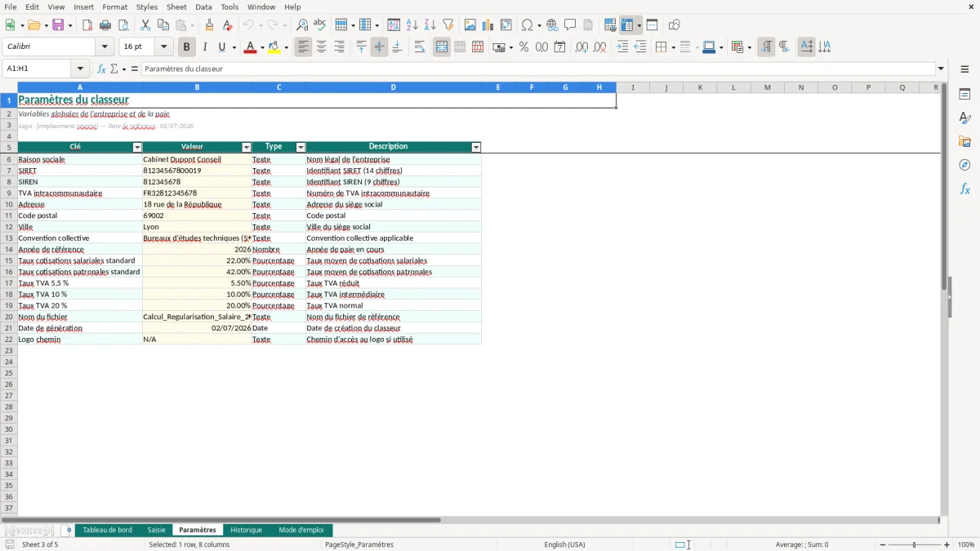Cut the selection with the scissors icon
The width and height of the screenshot is (980, 551).
point(145,25)
